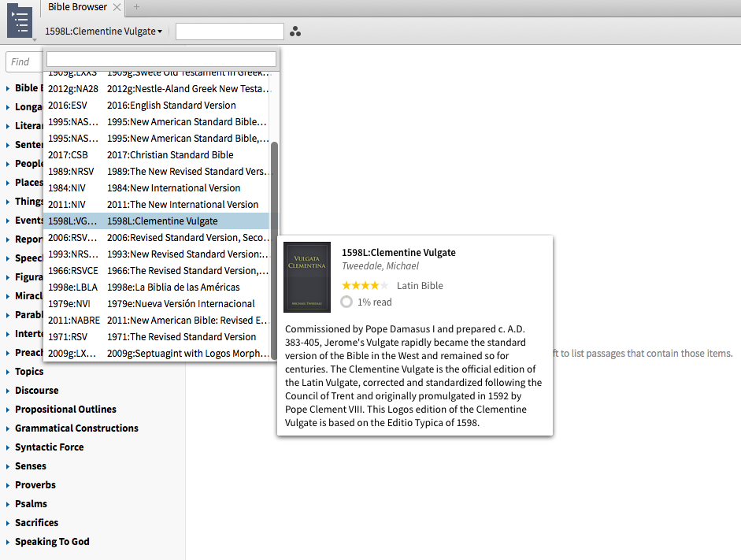Select highlighted 1598L:Clementine Vulgate row
This screenshot has width=741, height=560.
click(x=158, y=221)
